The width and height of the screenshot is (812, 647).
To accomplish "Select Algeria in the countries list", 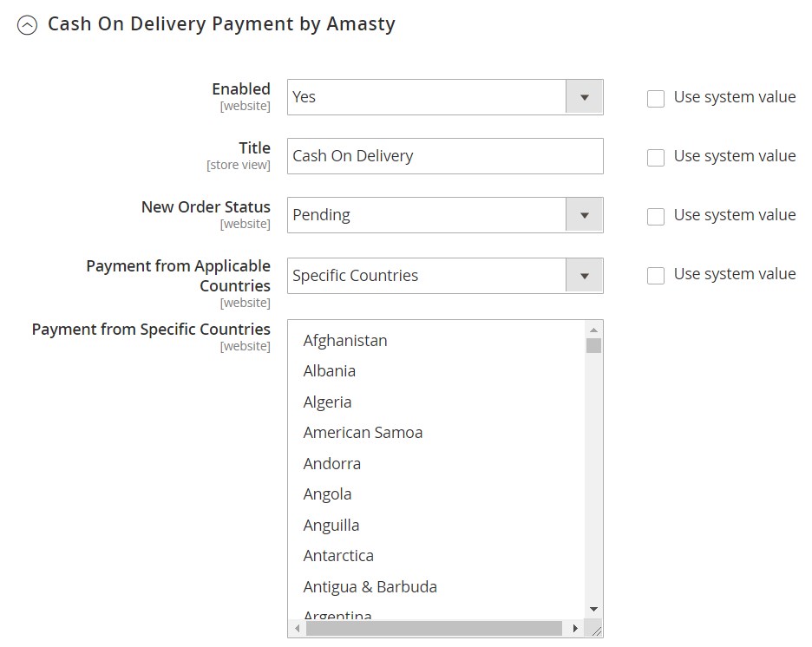I will tap(328, 402).
